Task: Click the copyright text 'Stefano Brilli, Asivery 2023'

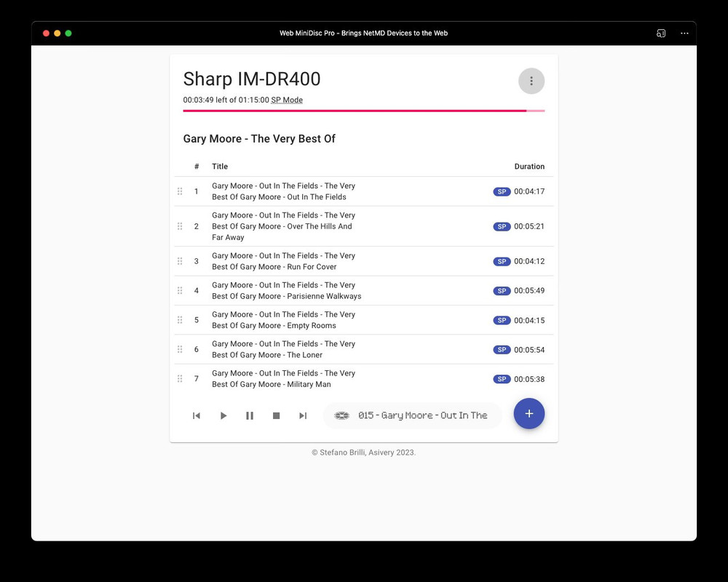Action: pyautogui.click(x=363, y=453)
